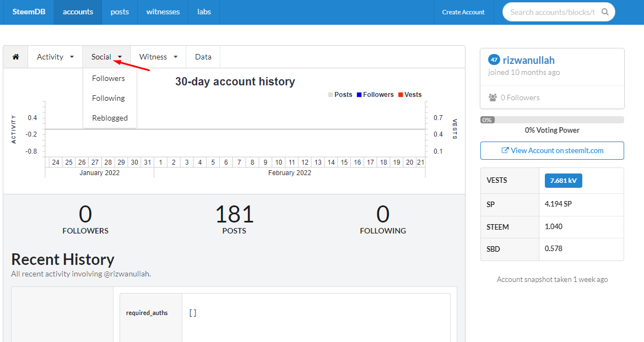Screen dimensions: 644x342
Task: Click the followers group icon in profile card
Action: 493,97
